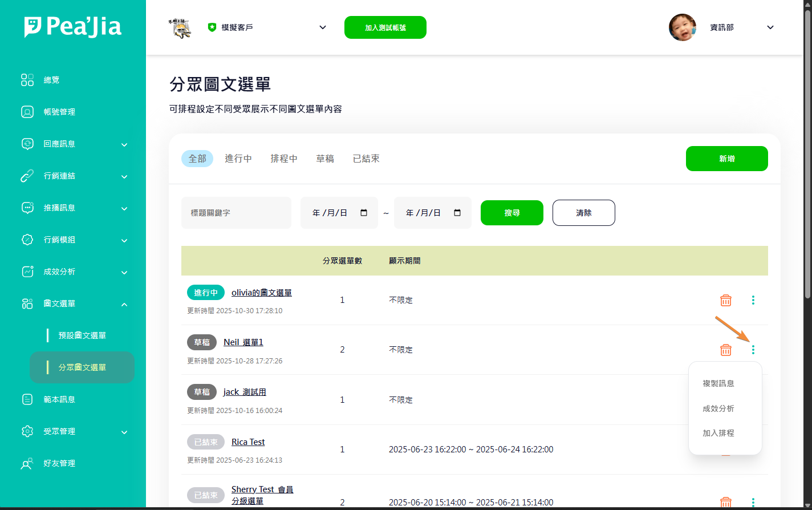The height and width of the screenshot is (510, 812).
Task: Collapse the 圖文選單 sidebar section
Action: [124, 304]
